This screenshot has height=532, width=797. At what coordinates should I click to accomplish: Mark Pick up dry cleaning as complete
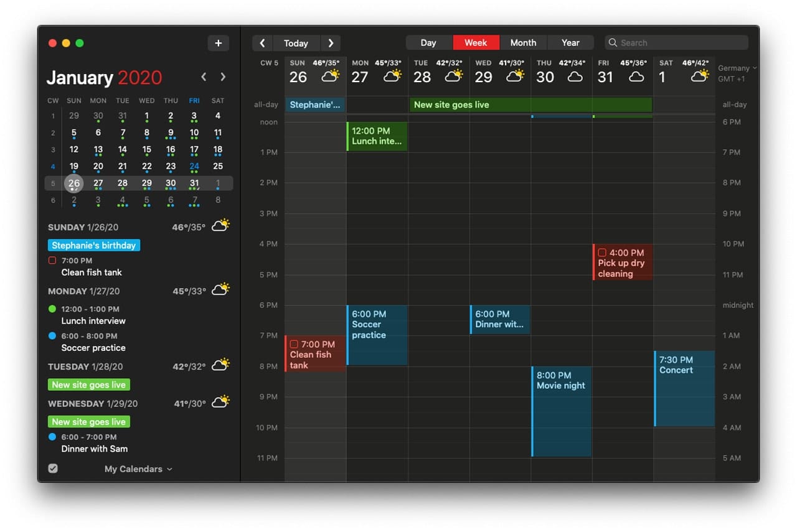point(602,253)
